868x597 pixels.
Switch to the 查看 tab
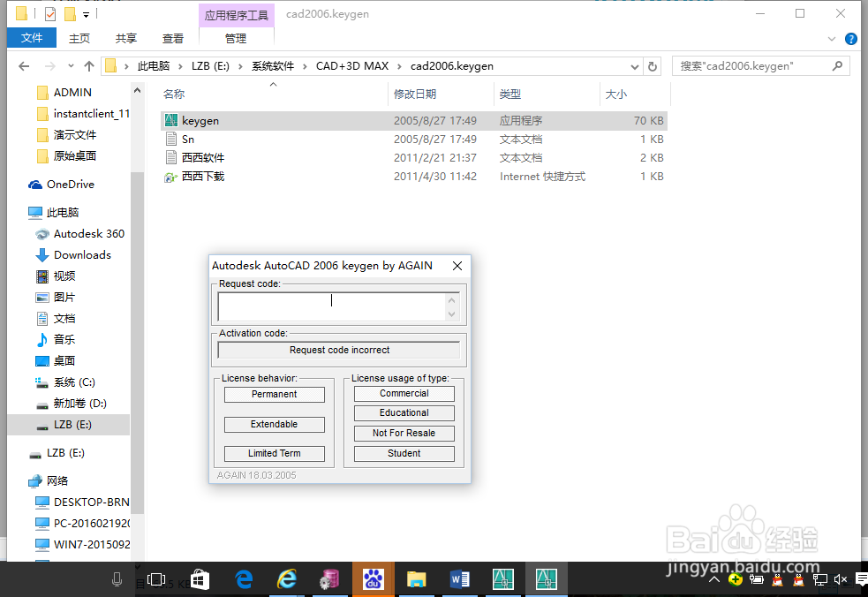click(172, 38)
